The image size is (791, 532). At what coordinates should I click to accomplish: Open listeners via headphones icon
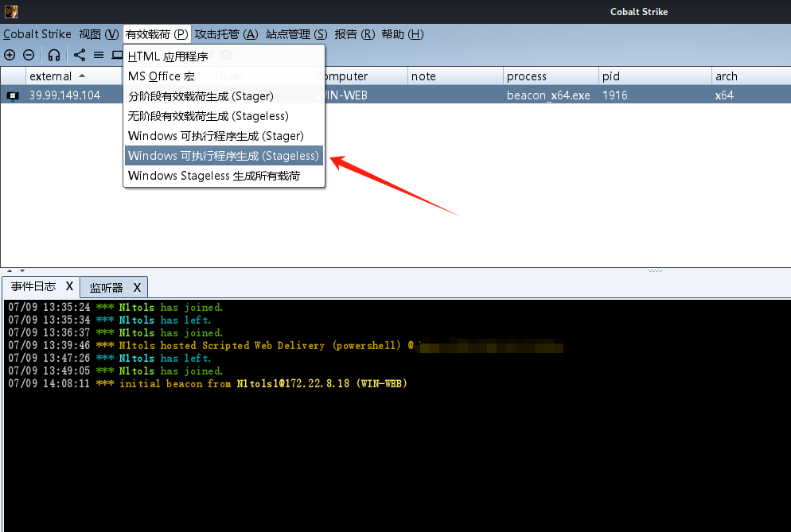click(x=54, y=55)
